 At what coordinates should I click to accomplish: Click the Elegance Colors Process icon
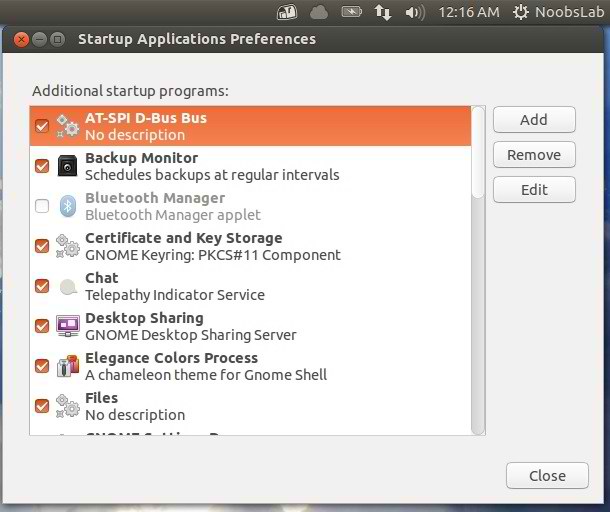coord(68,366)
